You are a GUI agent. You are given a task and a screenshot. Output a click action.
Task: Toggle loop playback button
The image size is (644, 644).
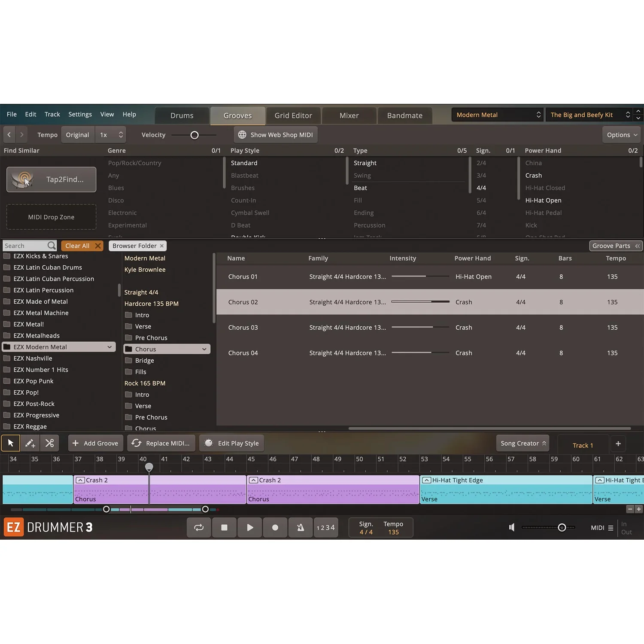199,528
